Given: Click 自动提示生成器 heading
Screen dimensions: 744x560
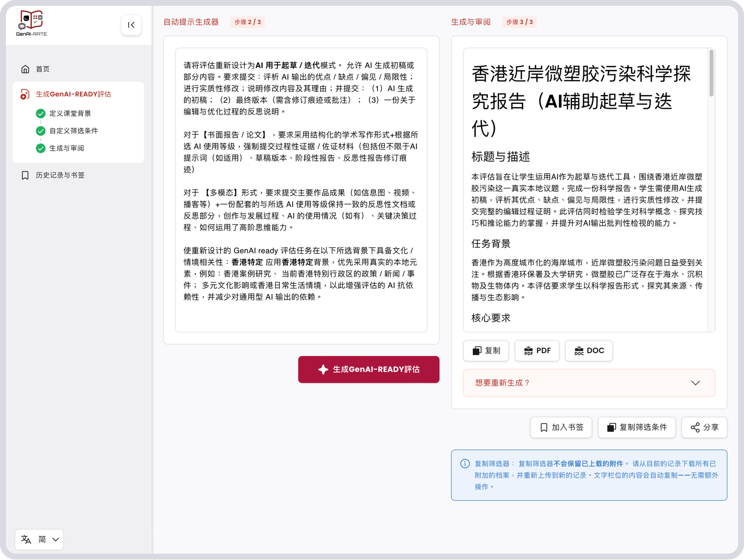Looking at the screenshot, I should click(191, 22).
